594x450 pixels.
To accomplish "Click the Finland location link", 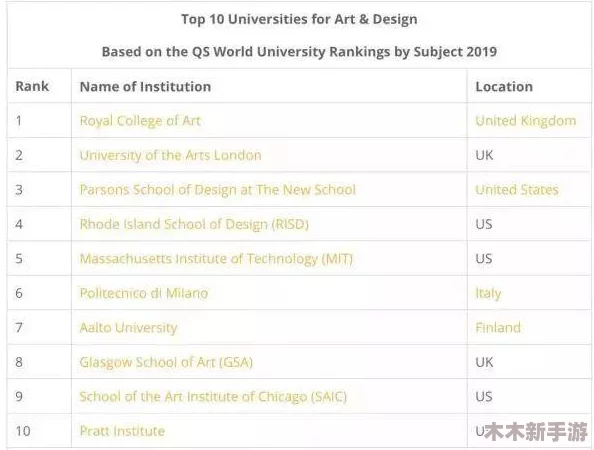I will pos(498,328).
